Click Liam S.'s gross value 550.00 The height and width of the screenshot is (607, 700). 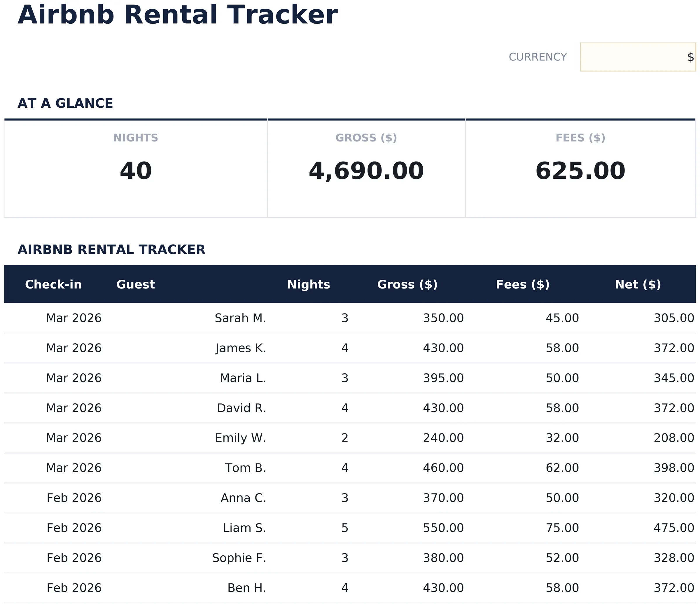(443, 528)
